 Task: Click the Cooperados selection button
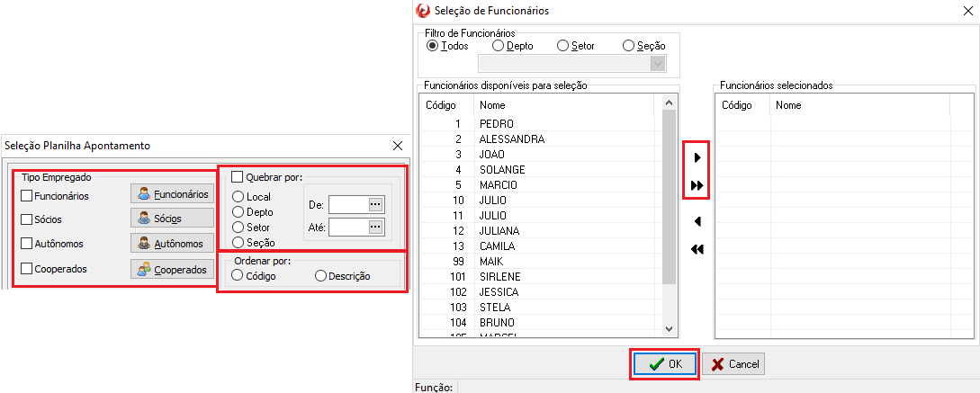point(172,269)
